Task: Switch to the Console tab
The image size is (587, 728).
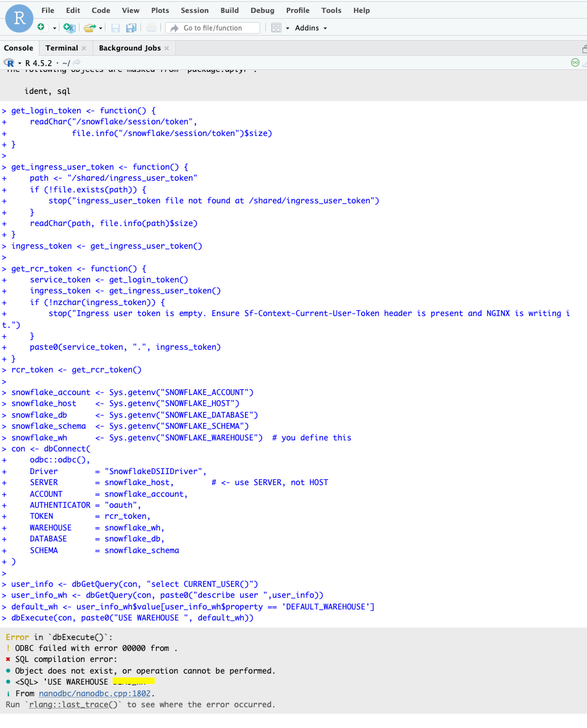Action: point(19,48)
